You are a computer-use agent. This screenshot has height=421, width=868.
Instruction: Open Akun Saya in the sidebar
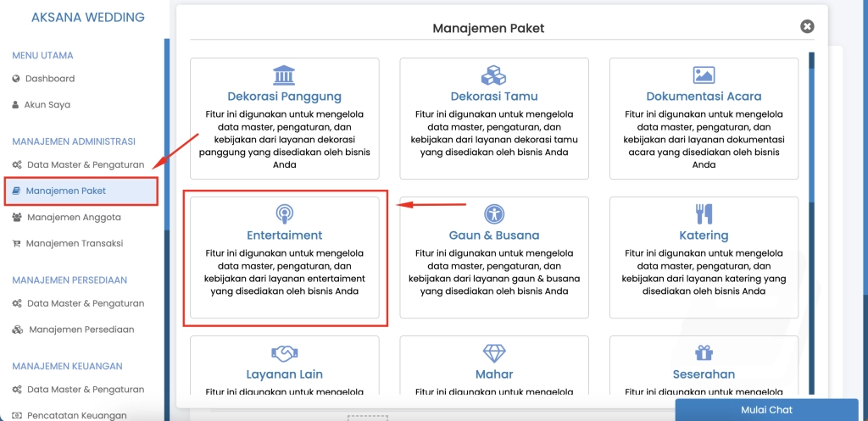coord(47,105)
